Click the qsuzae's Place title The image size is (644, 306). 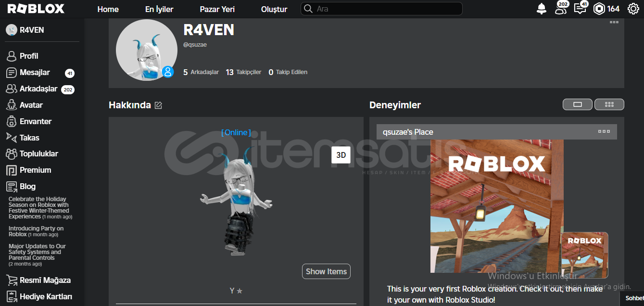click(408, 132)
